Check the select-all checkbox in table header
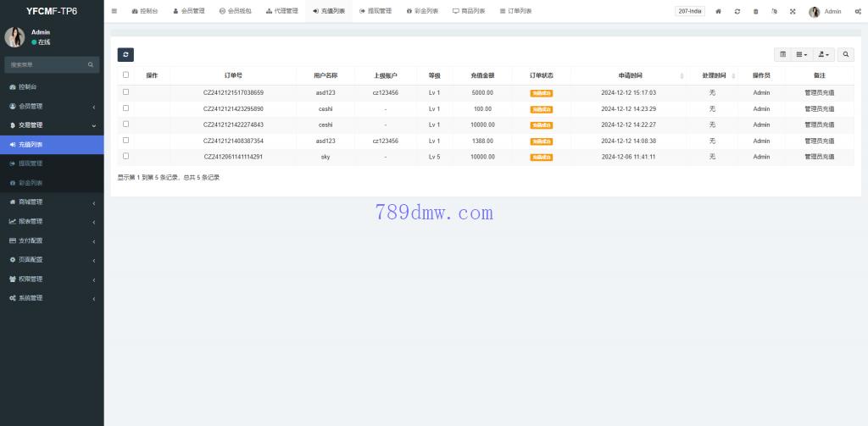This screenshot has width=868, height=426. pyautogui.click(x=126, y=75)
